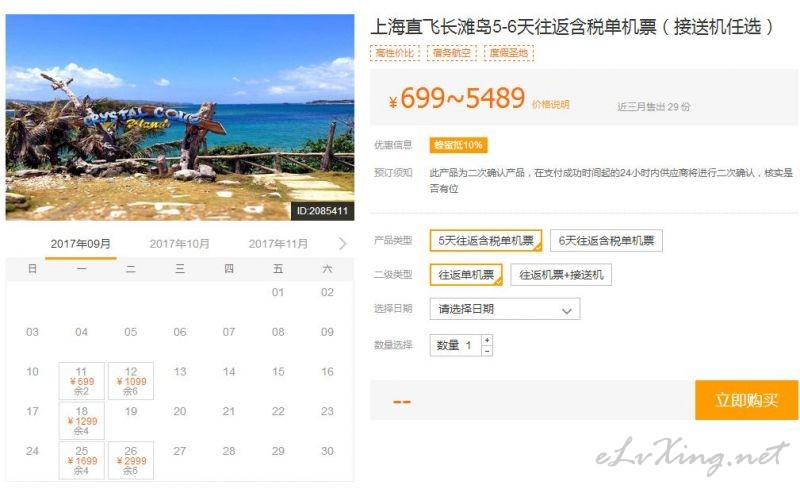Click the next-month arrow beside 2017年11月
This screenshot has height=489, width=800.
pos(342,244)
